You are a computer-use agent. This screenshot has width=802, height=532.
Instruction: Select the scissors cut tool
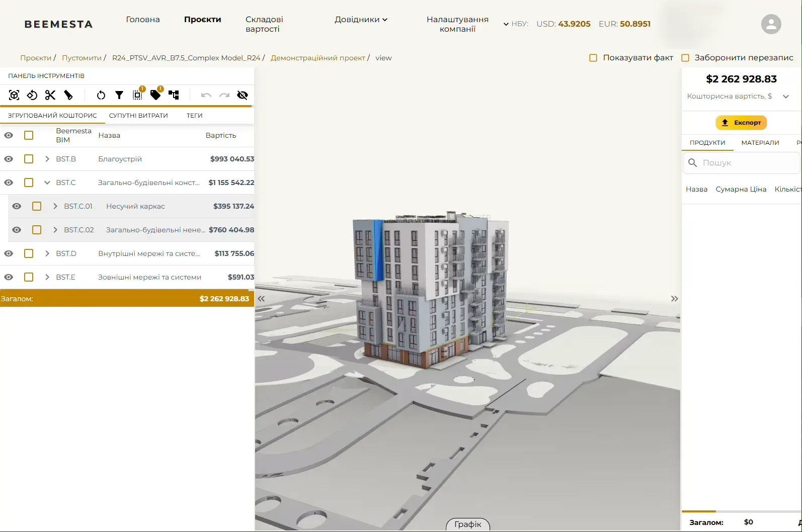tap(50, 95)
